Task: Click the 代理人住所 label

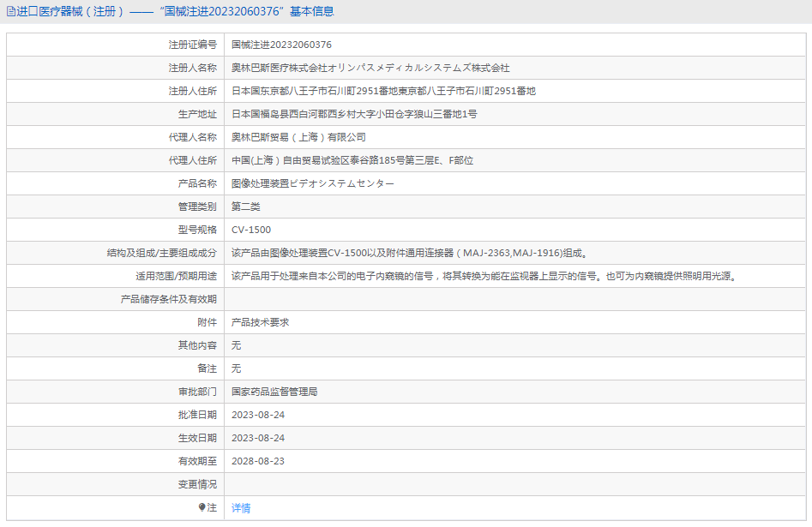Action: 193,160
